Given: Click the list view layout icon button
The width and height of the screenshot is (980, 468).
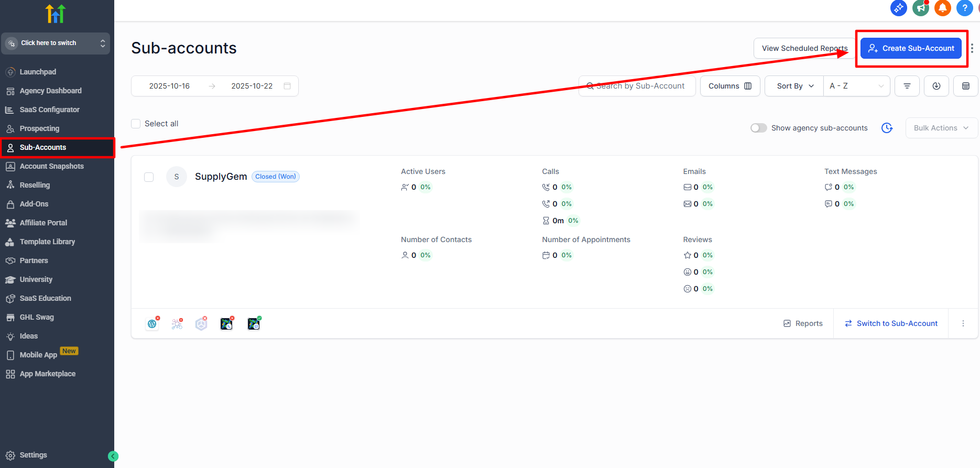Looking at the screenshot, I should pyautogui.click(x=966, y=86).
